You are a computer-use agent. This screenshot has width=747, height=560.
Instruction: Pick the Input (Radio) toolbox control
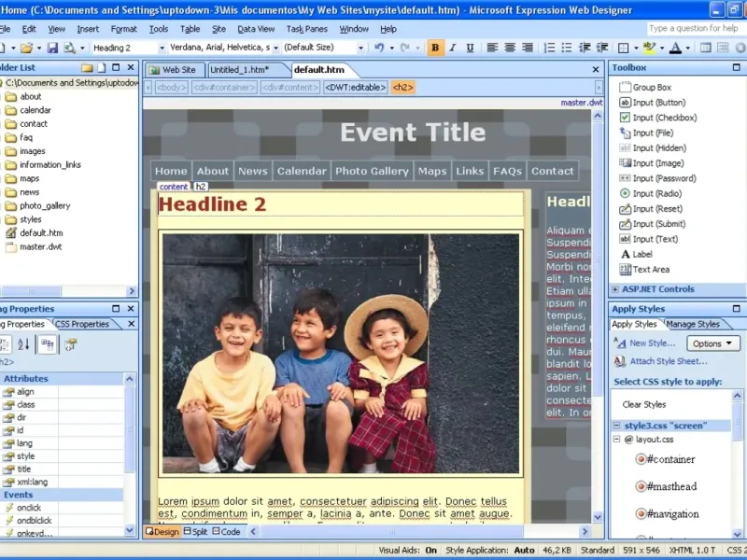656,193
